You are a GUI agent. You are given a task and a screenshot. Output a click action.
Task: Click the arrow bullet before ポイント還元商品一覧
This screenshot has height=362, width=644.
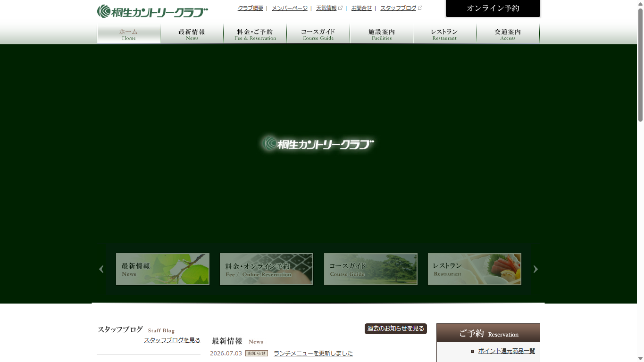click(x=472, y=351)
